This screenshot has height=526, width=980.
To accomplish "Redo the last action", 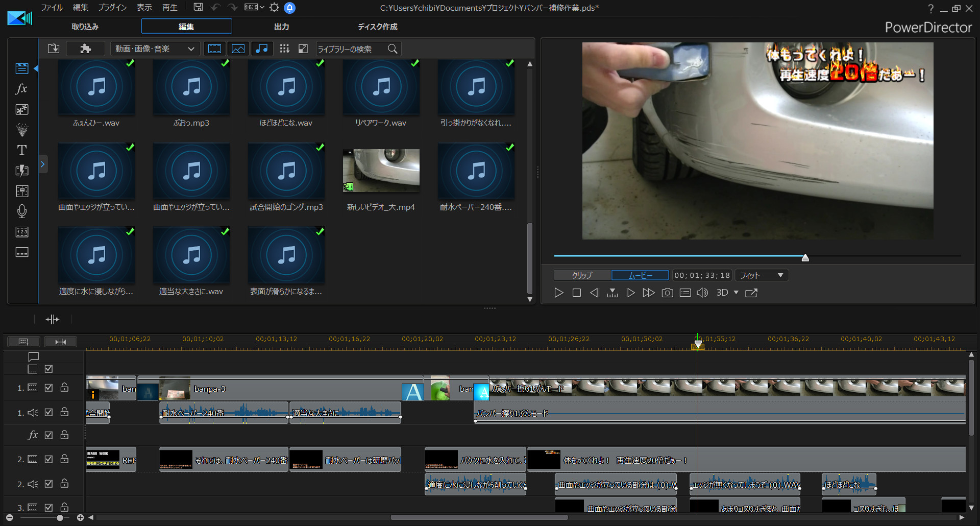I will 232,7.
